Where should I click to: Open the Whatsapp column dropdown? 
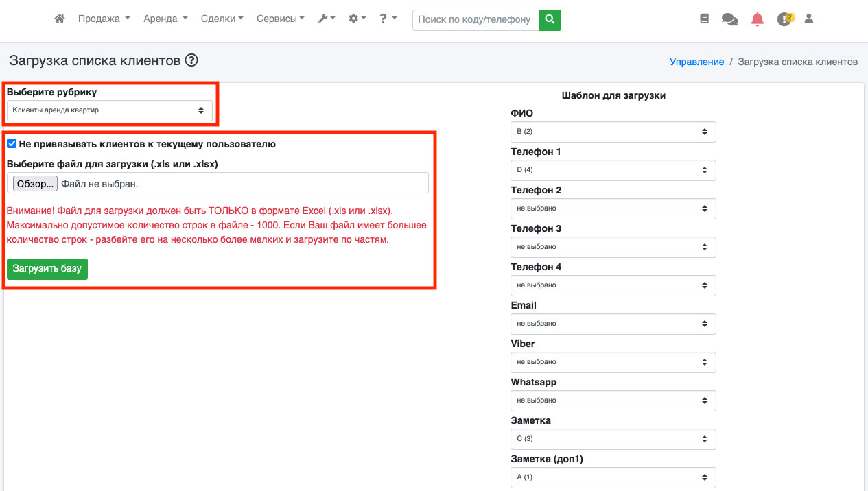coord(613,400)
